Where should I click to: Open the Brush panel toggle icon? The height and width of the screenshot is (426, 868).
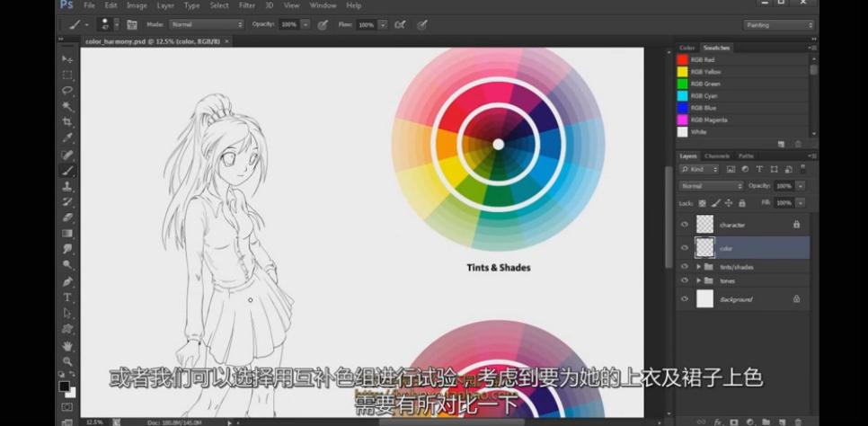[x=132, y=25]
